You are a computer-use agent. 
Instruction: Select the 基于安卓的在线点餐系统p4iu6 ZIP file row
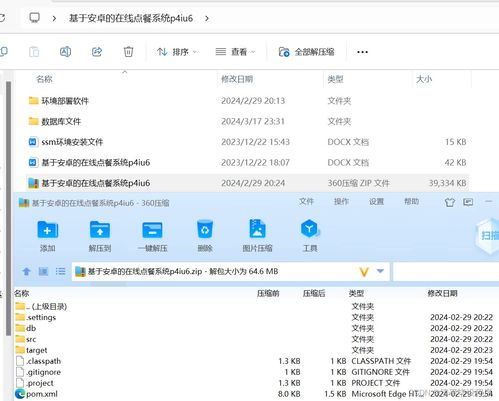click(x=247, y=183)
